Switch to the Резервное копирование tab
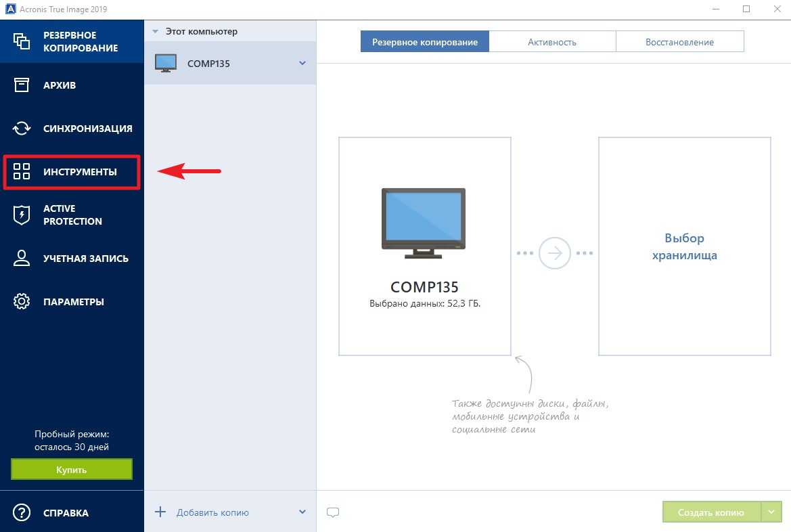This screenshot has width=791, height=532. tap(425, 41)
